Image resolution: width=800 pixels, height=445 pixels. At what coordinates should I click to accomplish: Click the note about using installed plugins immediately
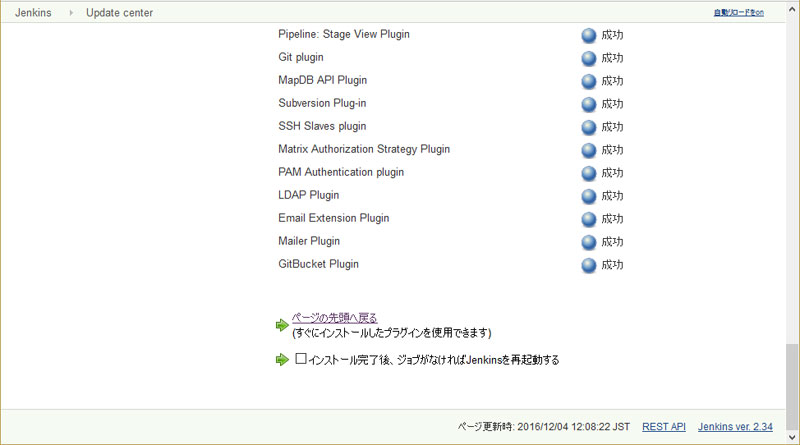click(x=391, y=333)
